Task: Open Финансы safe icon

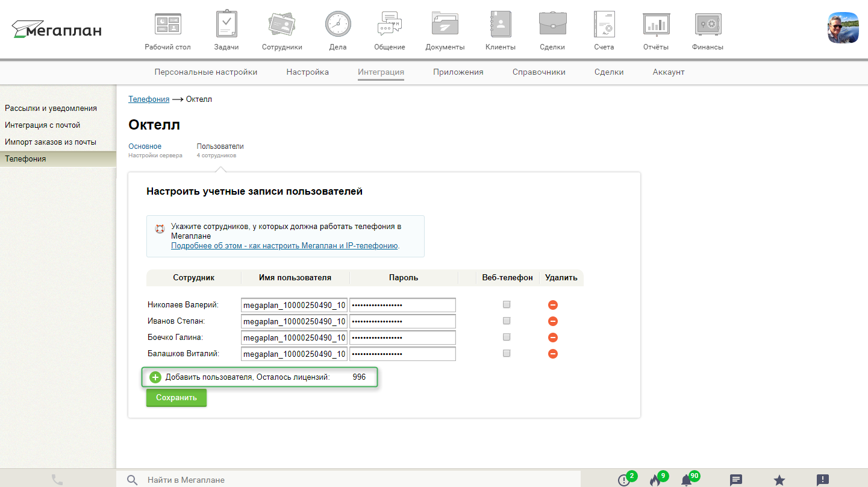Action: [x=708, y=25]
